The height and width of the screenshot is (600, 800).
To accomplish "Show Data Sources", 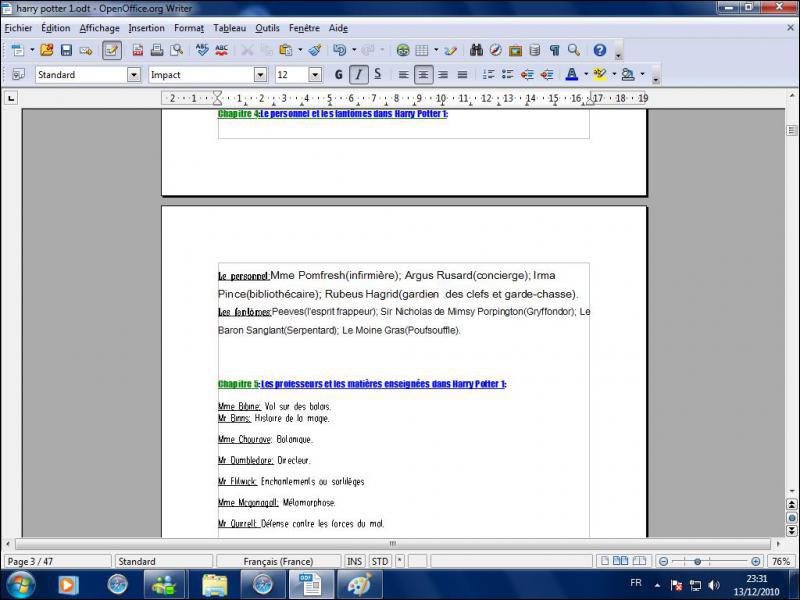I will click(535, 50).
